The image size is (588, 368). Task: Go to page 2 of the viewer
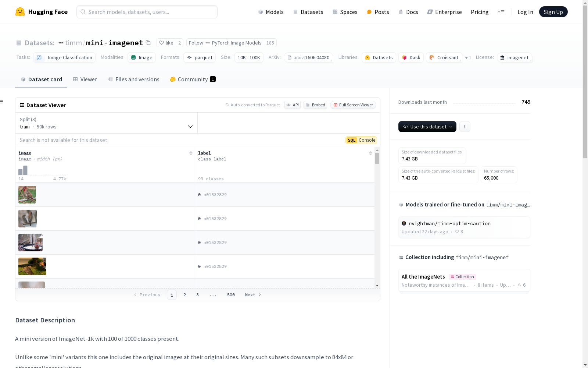[184, 295]
